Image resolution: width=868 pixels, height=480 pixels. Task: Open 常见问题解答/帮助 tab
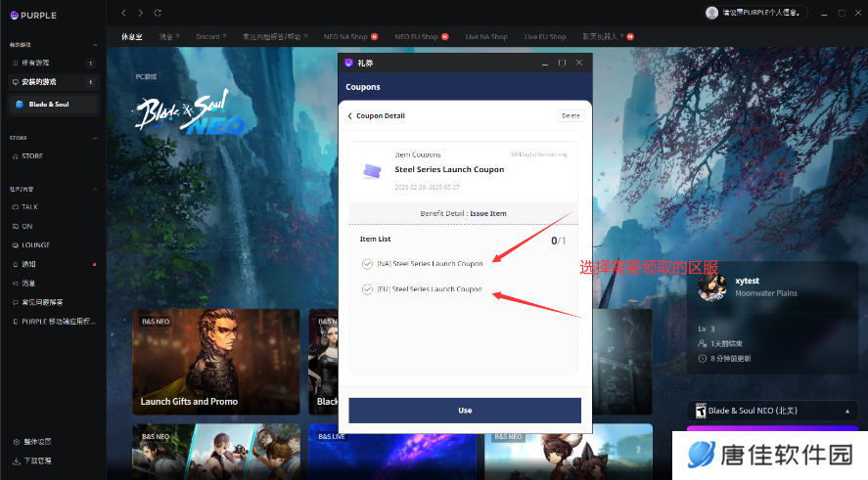[x=275, y=37]
